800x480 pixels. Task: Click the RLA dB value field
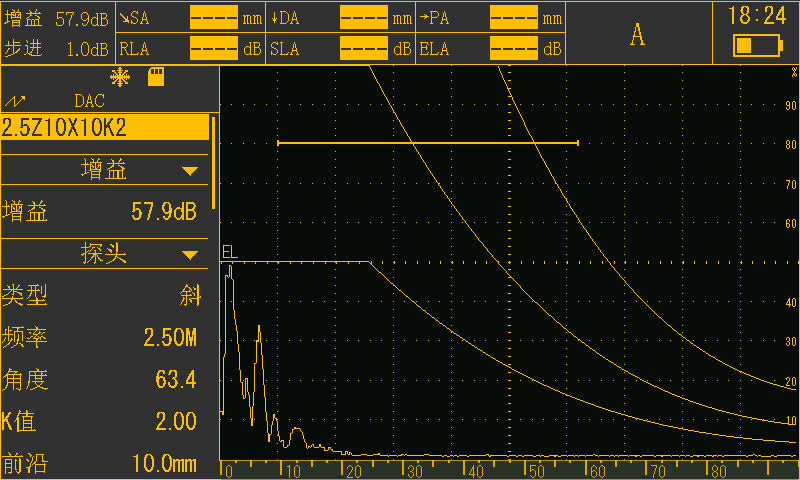coord(214,48)
